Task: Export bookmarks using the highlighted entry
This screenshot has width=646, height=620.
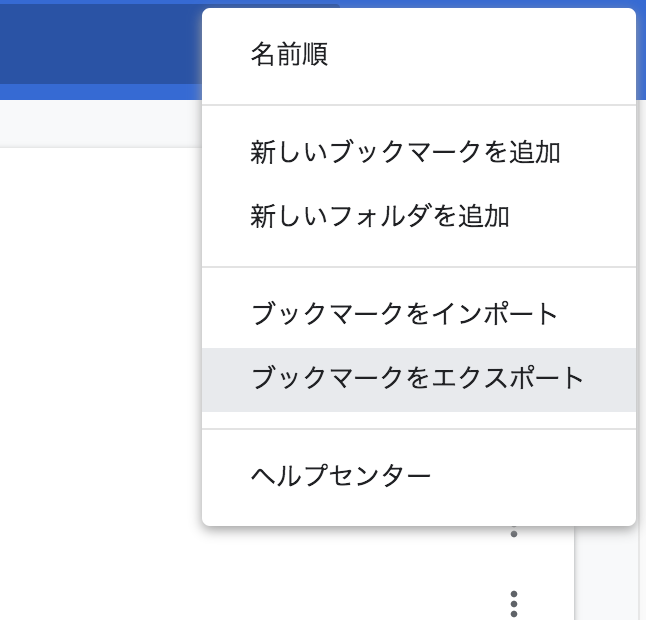Action: pyautogui.click(x=419, y=379)
